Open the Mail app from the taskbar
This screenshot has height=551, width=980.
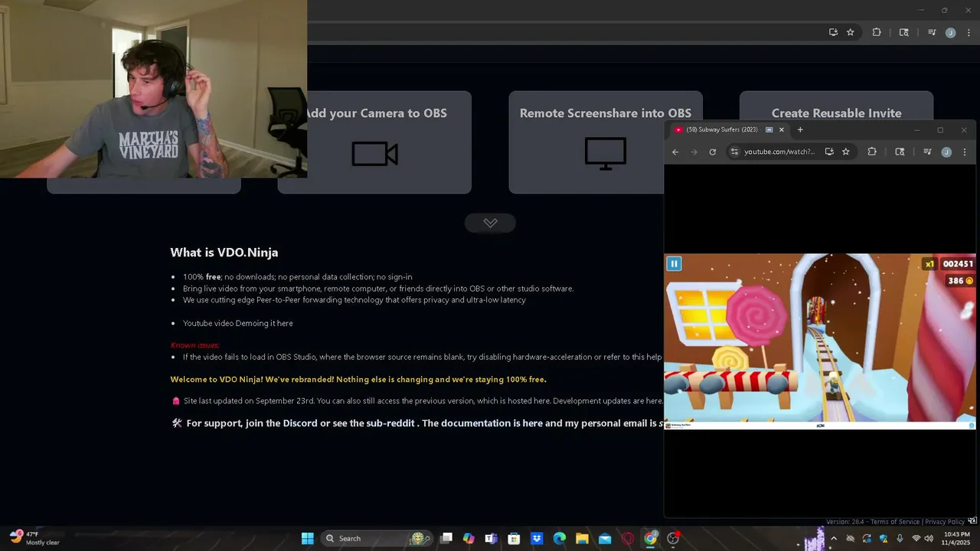click(605, 539)
